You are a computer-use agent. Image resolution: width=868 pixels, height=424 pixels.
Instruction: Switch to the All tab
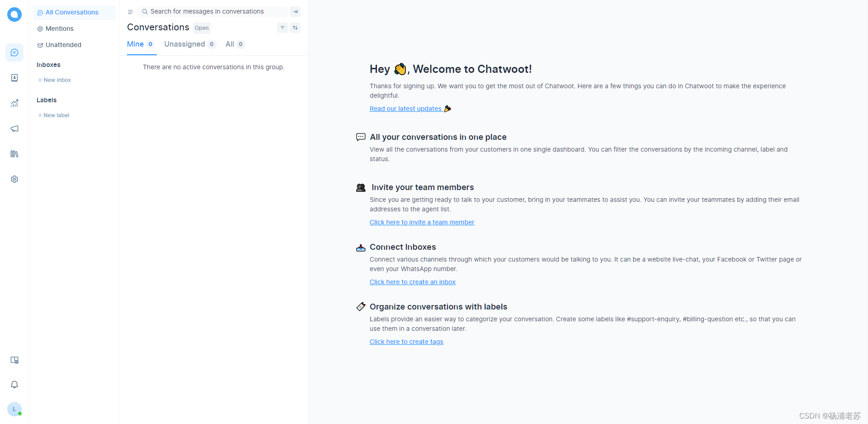pos(235,44)
